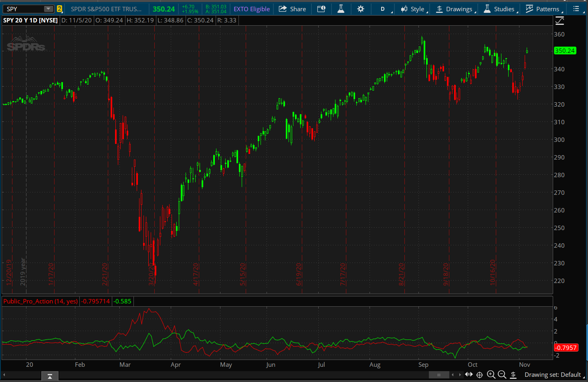This screenshot has height=382, width=588.
Task: Click the SPY 20 Y 1D [NYSE] chart title
Action: (x=30, y=20)
